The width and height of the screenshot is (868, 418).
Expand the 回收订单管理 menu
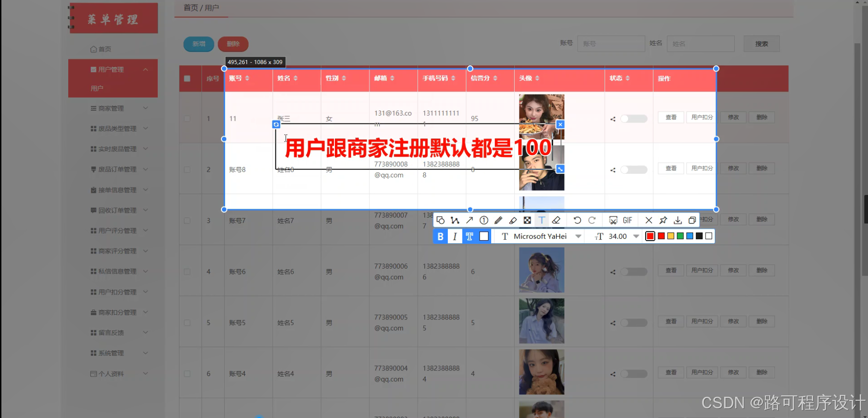click(113, 210)
